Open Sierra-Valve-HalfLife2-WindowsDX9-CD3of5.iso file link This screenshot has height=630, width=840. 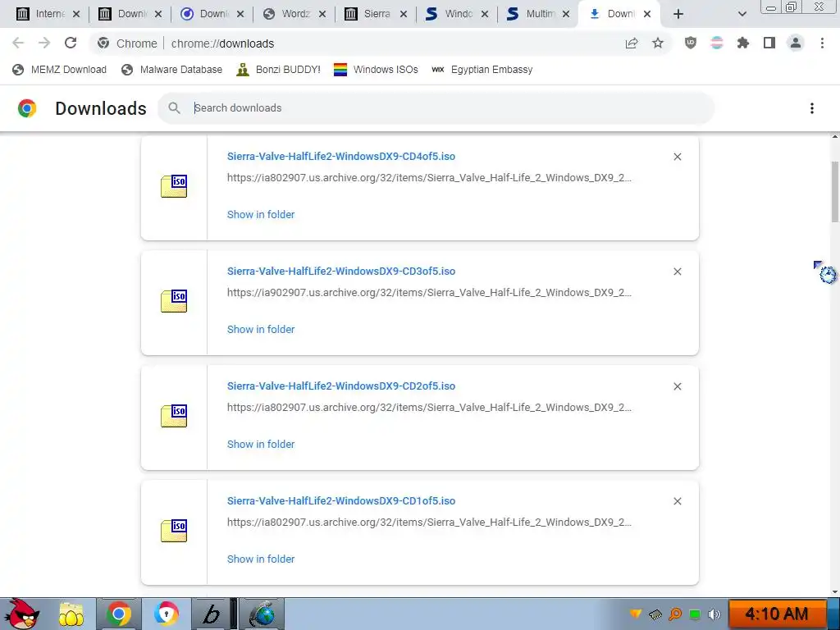click(x=341, y=271)
